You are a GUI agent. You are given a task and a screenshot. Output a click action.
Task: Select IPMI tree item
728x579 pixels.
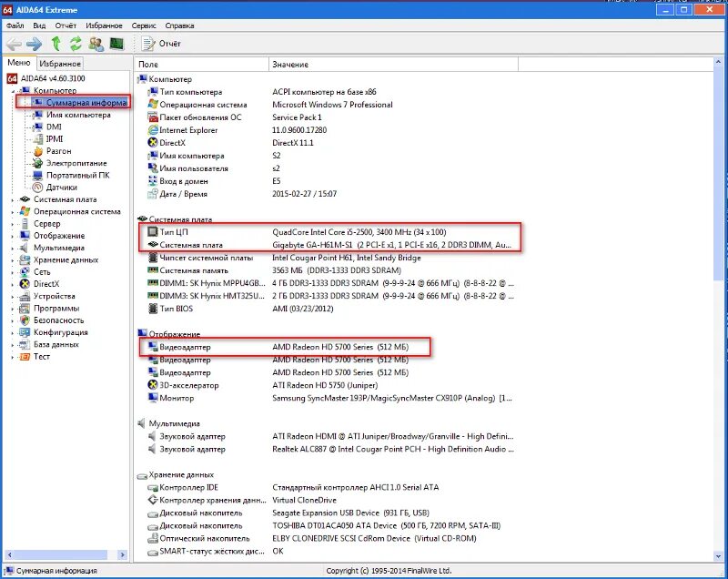click(55, 138)
